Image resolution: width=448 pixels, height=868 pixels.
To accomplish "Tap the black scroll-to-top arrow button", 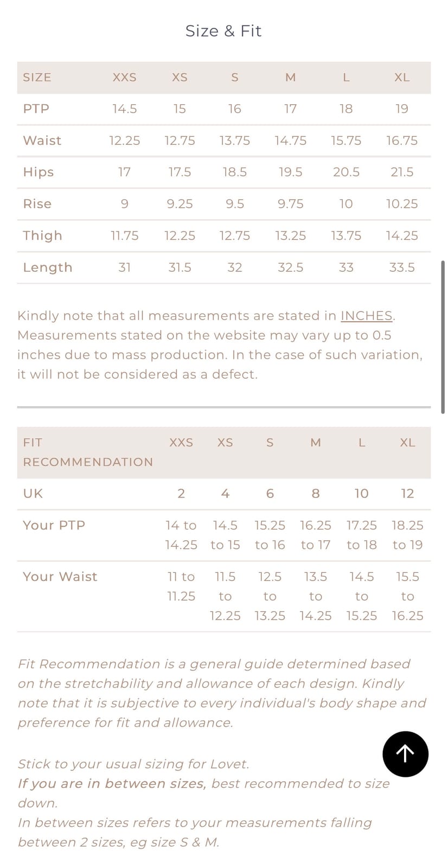I will 405,754.
